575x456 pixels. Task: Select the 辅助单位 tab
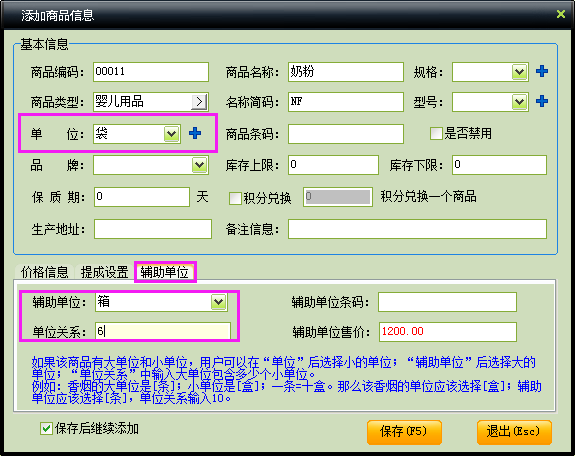tap(165, 272)
